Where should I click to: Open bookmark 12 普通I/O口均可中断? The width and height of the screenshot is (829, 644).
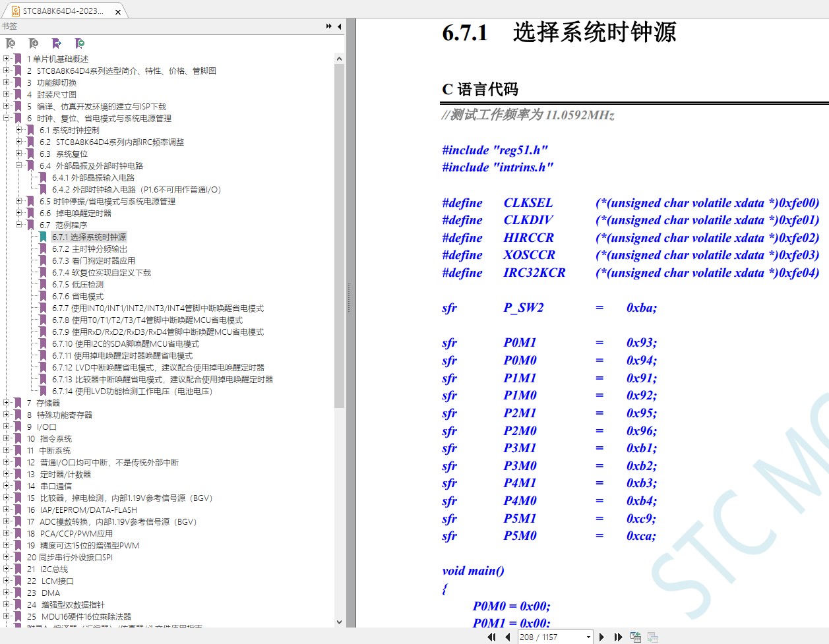click(102, 463)
